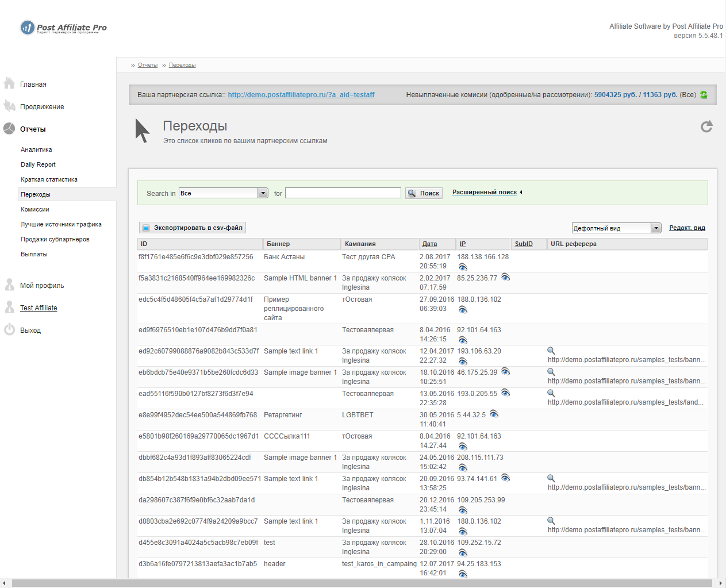
Task: Click the eye icon under IP 188.138.166.128
Action: tap(463, 267)
